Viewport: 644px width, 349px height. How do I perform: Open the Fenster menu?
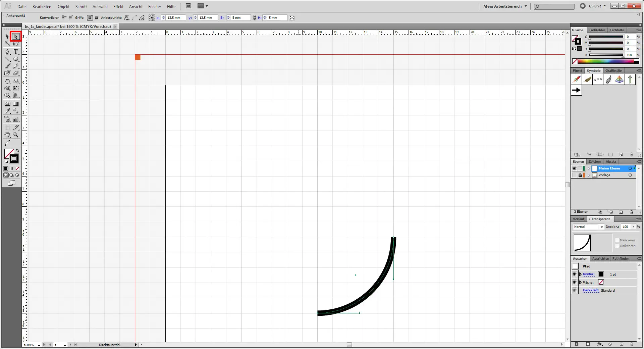tap(154, 6)
